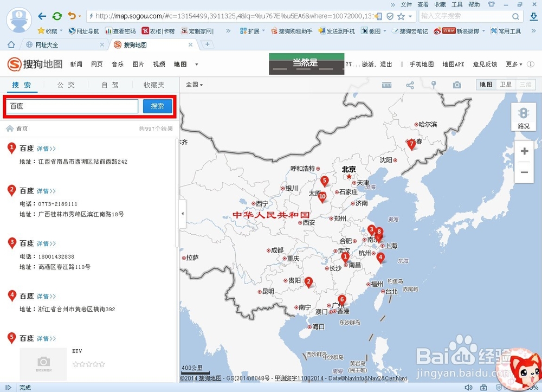Click the blue 搜索 button

click(158, 106)
